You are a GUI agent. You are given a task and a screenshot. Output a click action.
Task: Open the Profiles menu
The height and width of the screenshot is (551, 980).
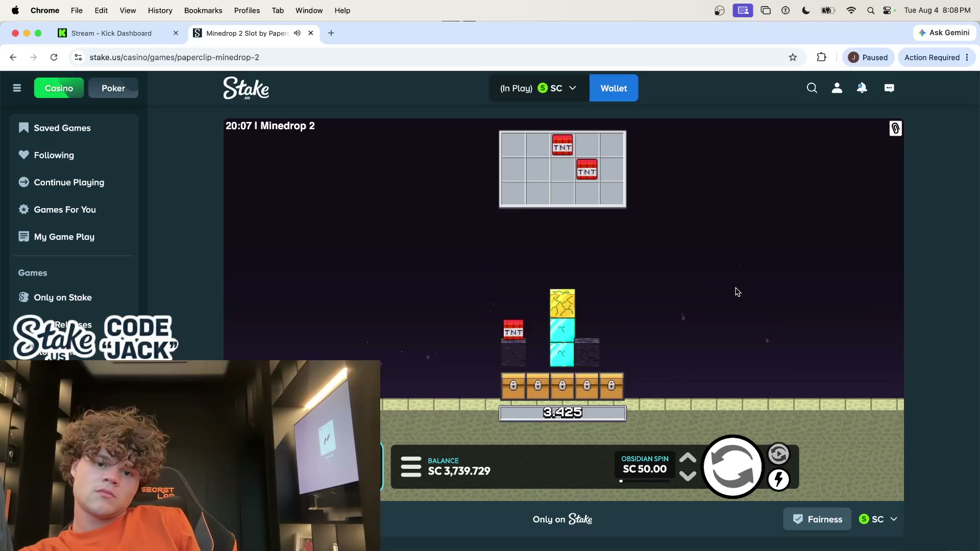pyautogui.click(x=247, y=10)
